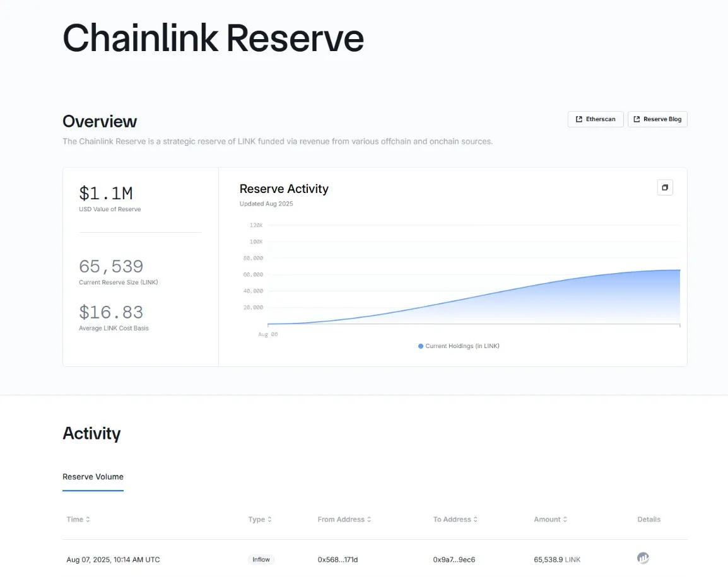Visit the Reserve Blog
This screenshot has height=577, width=728.
657,119
